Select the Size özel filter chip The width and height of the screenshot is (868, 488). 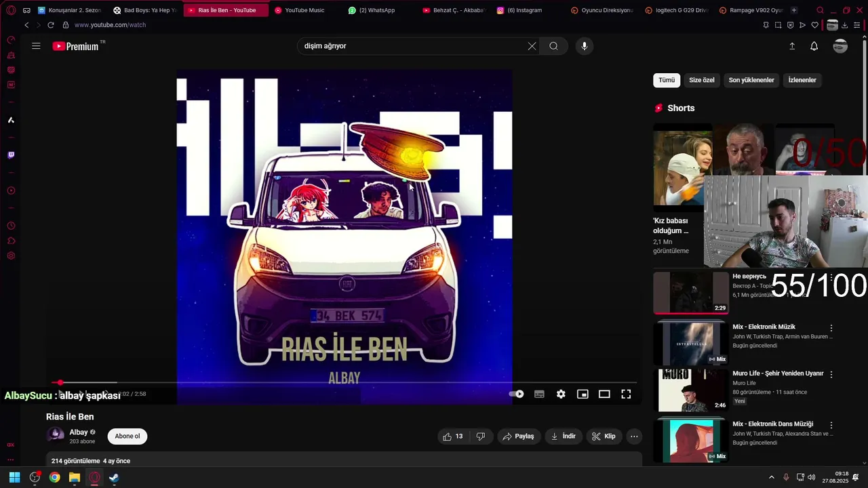click(x=702, y=80)
